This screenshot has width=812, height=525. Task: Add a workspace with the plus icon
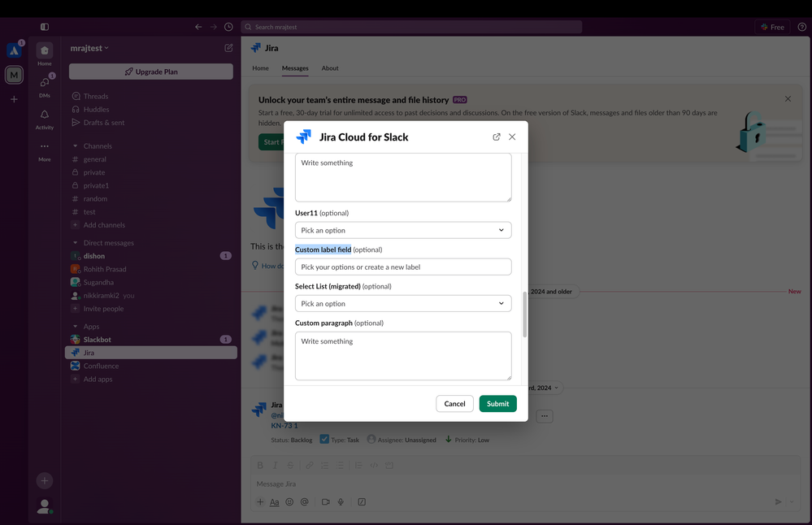coord(14,99)
